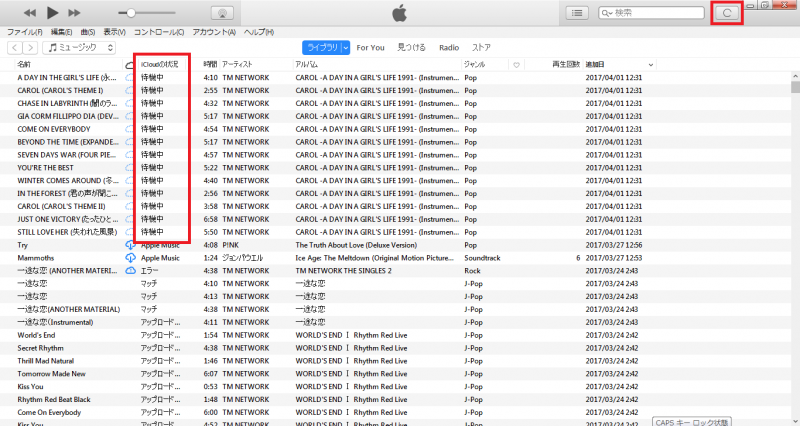Click waiting cloud icon for BEYOND THE TIME

(130, 142)
